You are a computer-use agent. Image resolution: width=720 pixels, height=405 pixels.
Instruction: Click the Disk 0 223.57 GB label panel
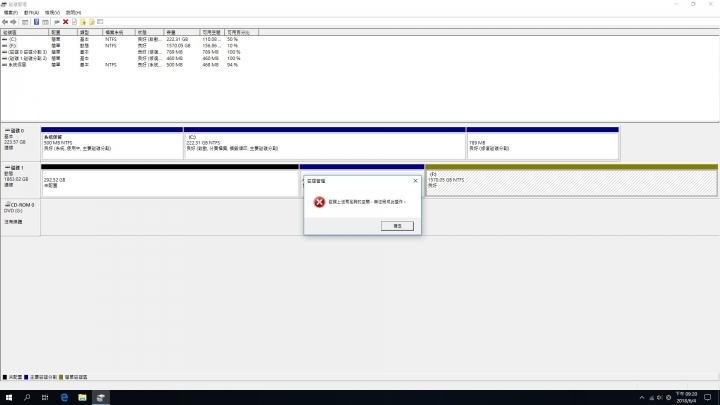21,143
